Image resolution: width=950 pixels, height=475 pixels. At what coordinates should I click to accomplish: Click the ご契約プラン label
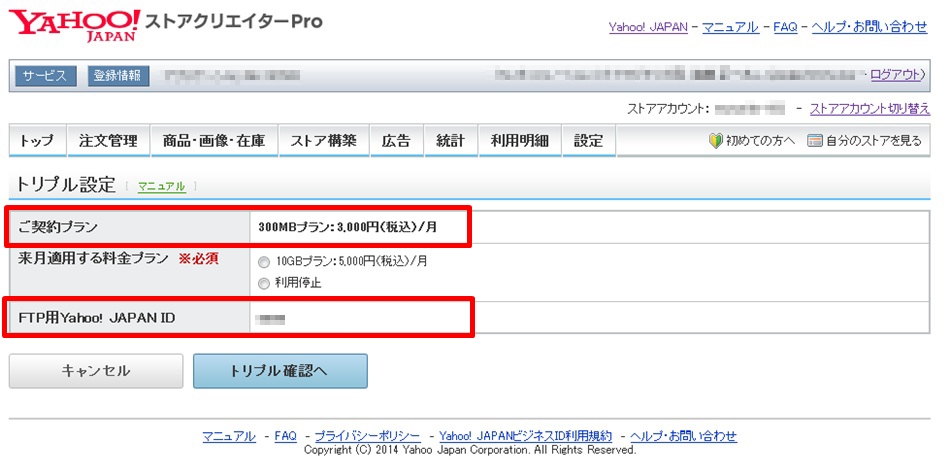point(58,227)
